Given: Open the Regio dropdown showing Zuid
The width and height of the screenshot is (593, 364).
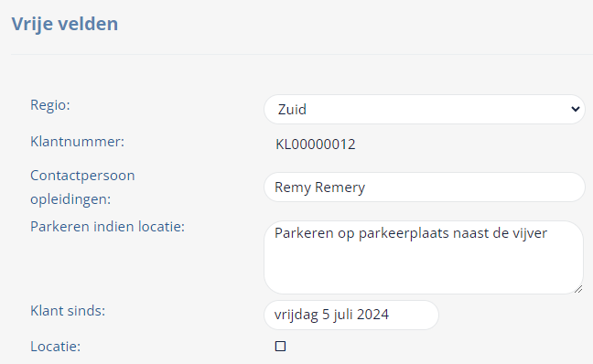Looking at the screenshot, I should [x=425, y=109].
